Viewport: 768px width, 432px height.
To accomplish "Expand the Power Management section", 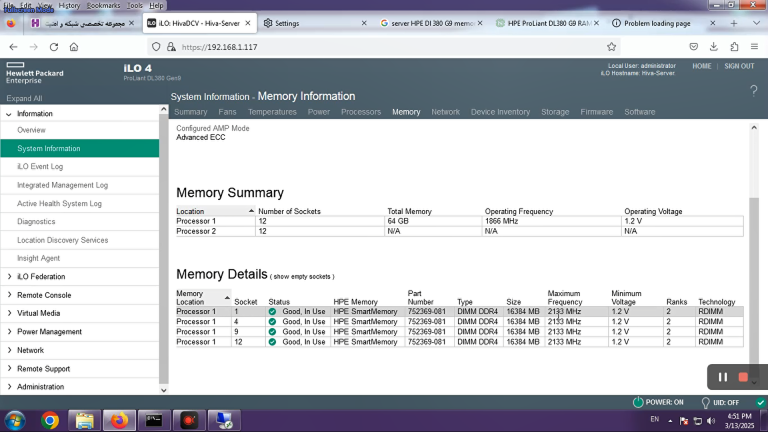I will click(x=9, y=332).
